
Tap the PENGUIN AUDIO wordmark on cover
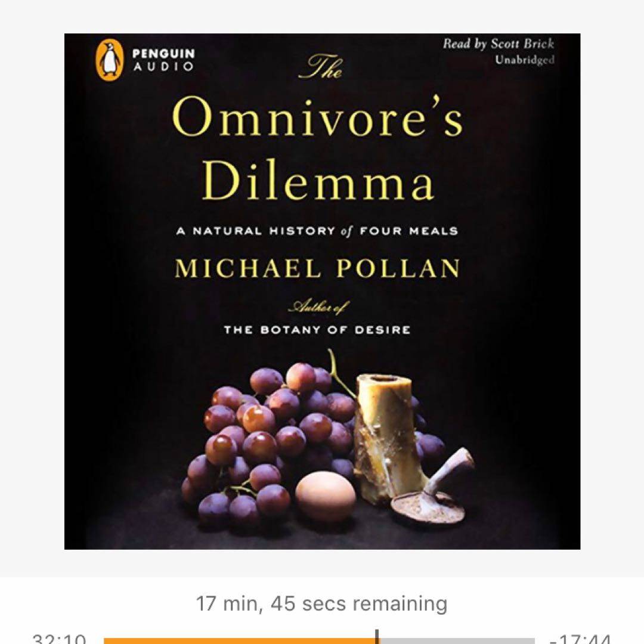(x=163, y=60)
